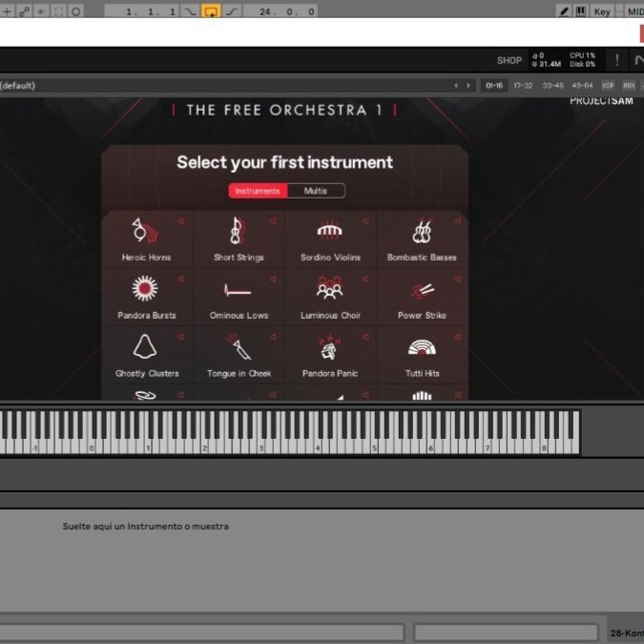
Task: Toggle the pencil Draw Mode button
Action: click(564, 11)
